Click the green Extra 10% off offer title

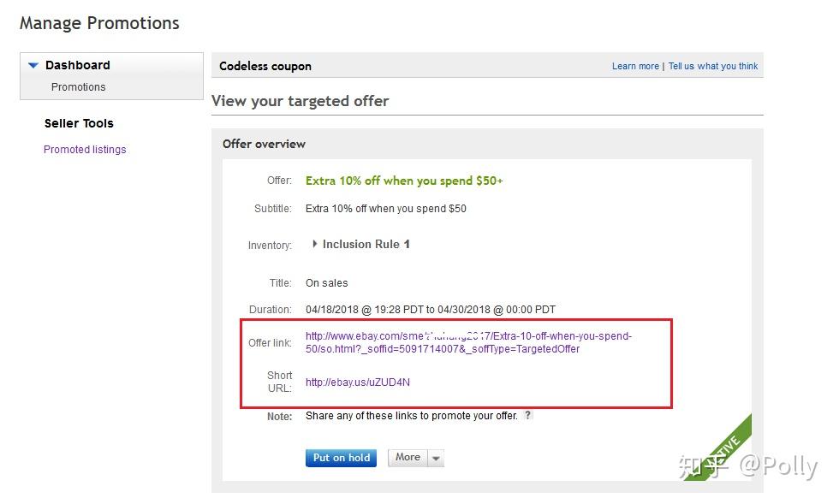pos(404,181)
